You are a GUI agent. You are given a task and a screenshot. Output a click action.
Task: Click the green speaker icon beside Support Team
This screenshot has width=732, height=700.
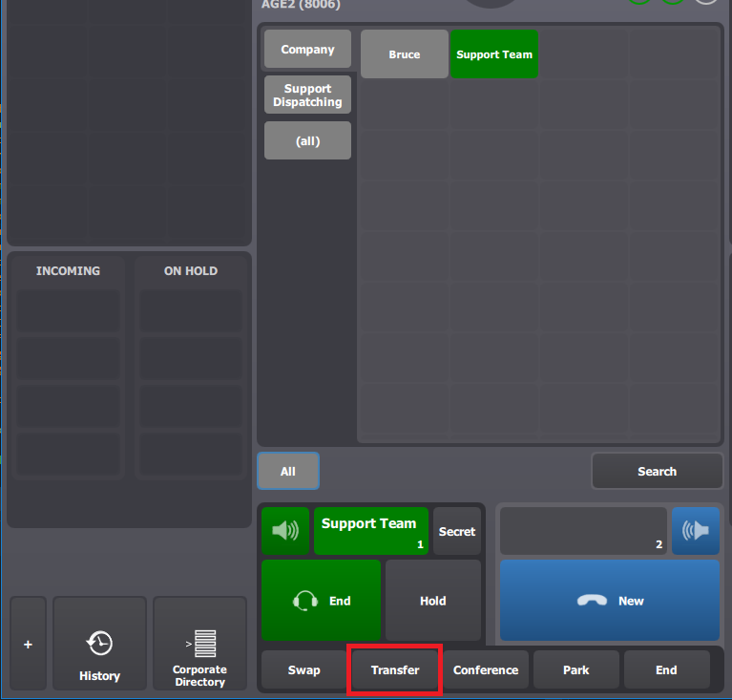tap(285, 530)
